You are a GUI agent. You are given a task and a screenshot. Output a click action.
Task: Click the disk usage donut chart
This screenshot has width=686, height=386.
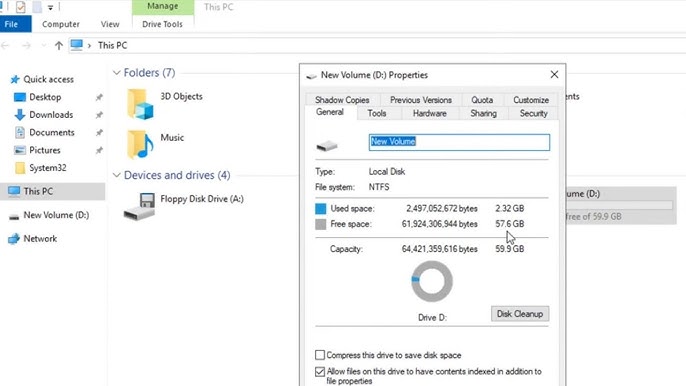coord(432,281)
